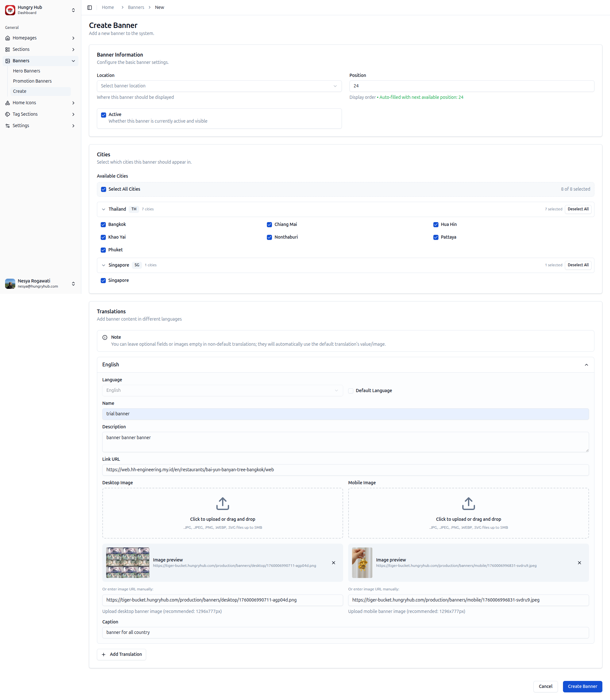Open the banner Location dropdown

[219, 86]
